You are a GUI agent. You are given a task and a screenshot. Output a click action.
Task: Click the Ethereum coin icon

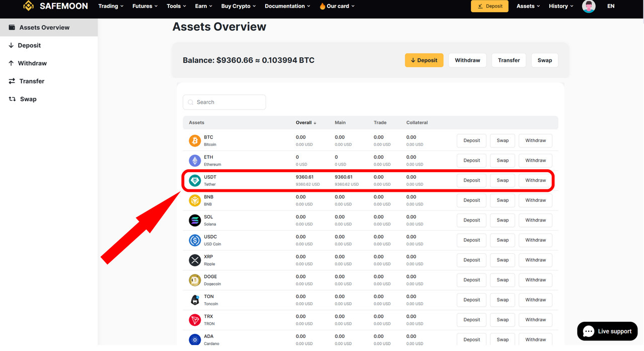pos(195,161)
